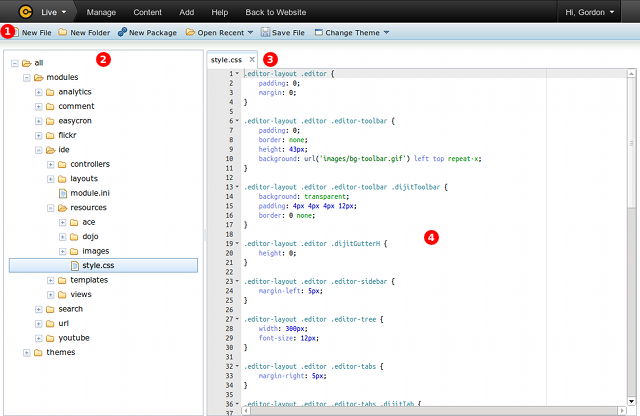640x416 pixels.
Task: Select style.css in the file tree
Action: (100, 265)
